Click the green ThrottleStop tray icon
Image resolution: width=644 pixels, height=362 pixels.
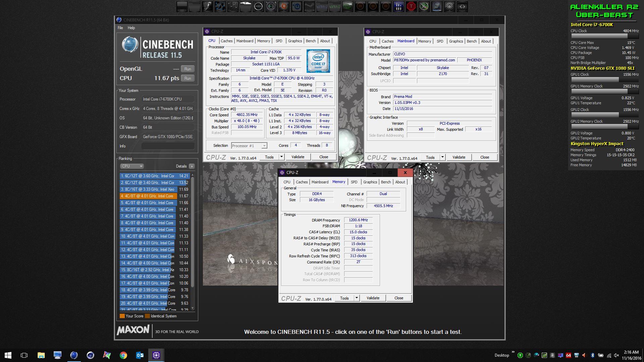coord(520,355)
